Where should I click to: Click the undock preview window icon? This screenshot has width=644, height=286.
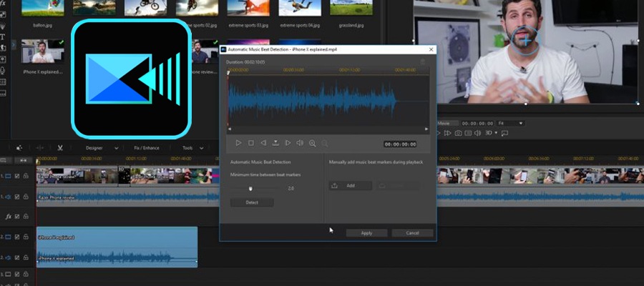pos(504,133)
